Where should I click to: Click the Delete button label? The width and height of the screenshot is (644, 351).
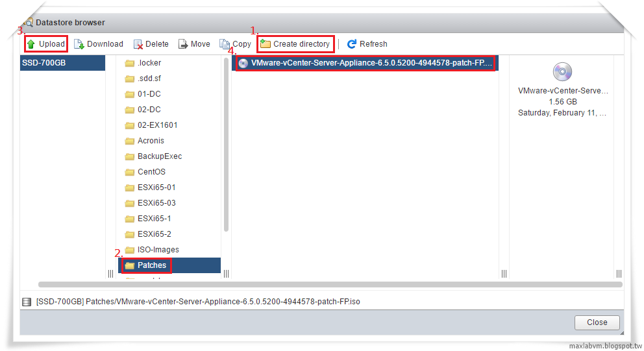[157, 44]
